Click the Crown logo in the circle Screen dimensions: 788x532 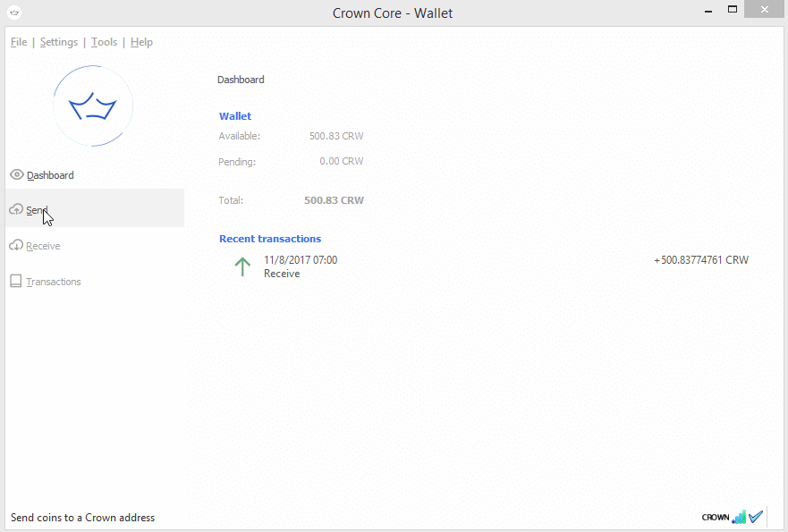(93, 106)
